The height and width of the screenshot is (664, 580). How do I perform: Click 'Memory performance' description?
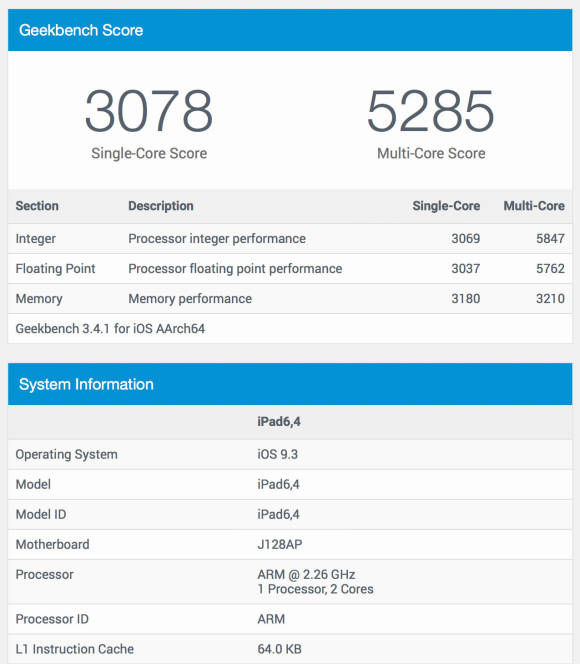pos(190,299)
